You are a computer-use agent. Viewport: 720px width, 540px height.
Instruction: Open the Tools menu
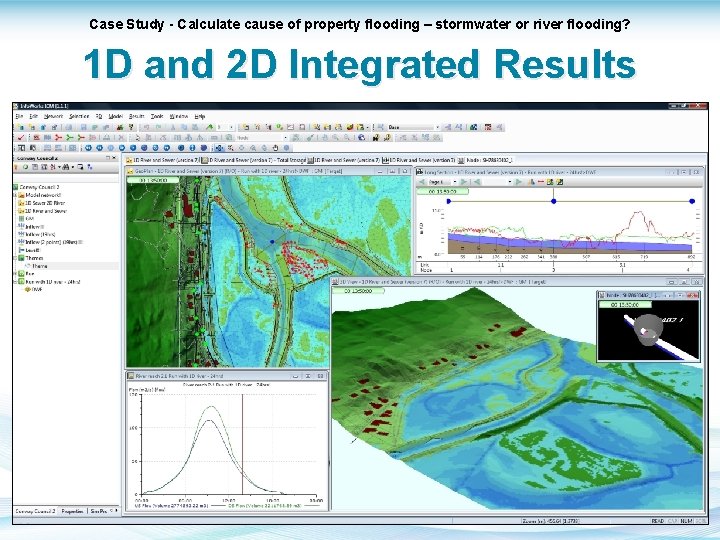157,116
